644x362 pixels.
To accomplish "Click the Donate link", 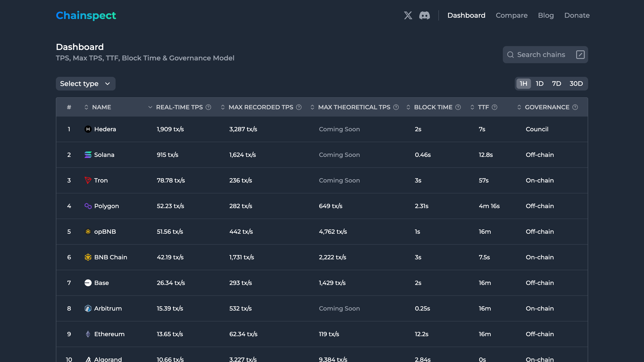I will coord(577,16).
